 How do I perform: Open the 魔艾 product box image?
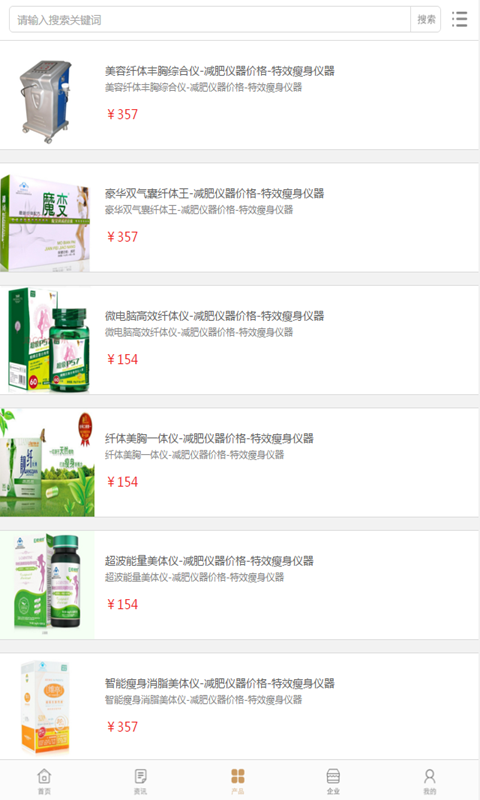click(45, 223)
